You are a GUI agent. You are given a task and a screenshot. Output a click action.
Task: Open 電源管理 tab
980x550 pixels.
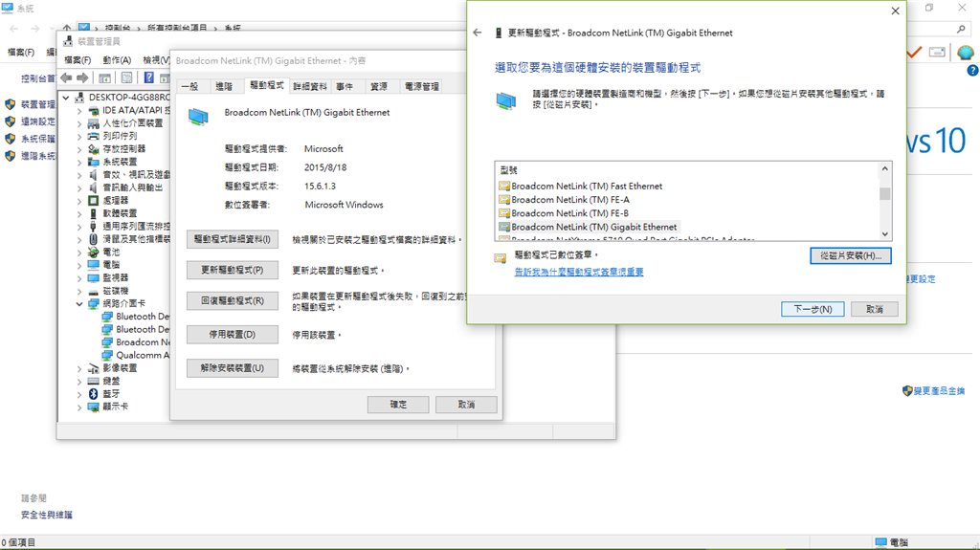click(422, 86)
